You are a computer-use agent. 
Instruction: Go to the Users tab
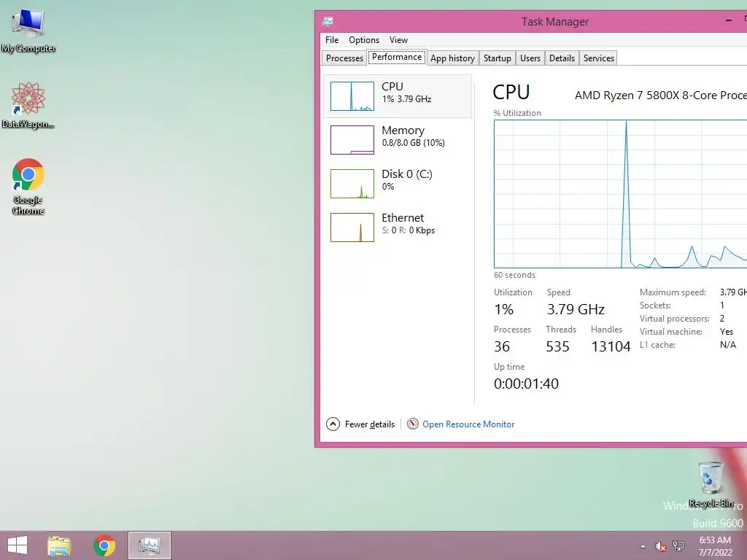tap(530, 58)
